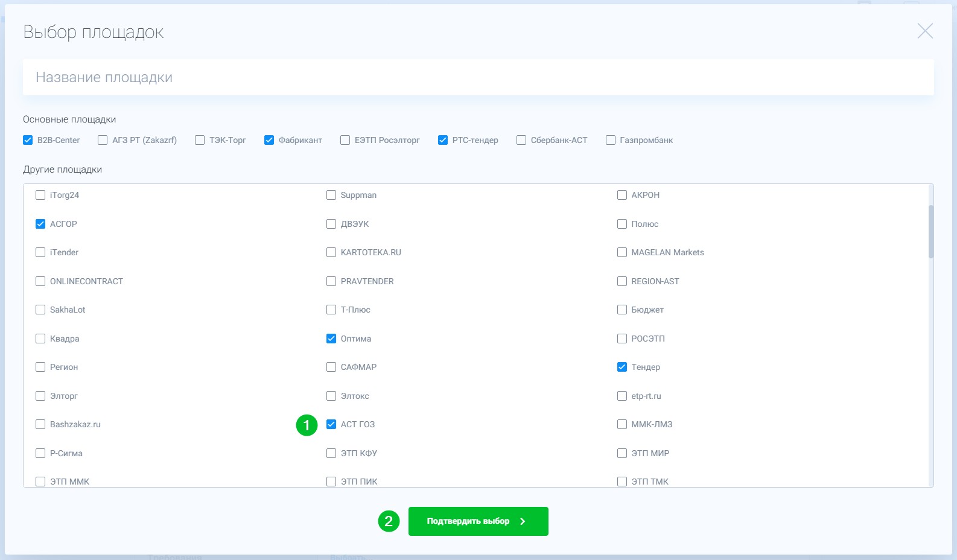Select the etp-rt.ru platform

pyautogui.click(x=622, y=396)
